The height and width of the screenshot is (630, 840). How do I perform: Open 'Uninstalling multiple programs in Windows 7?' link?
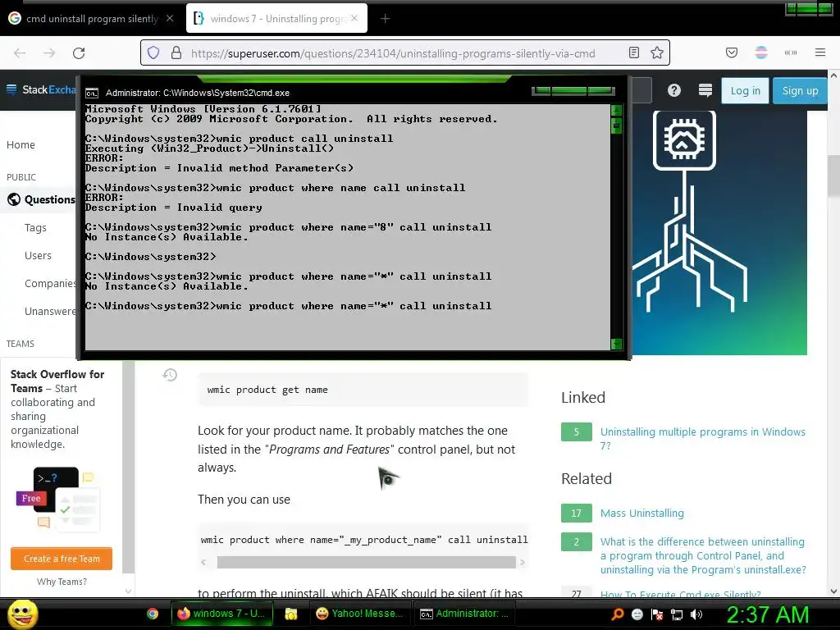(x=702, y=439)
